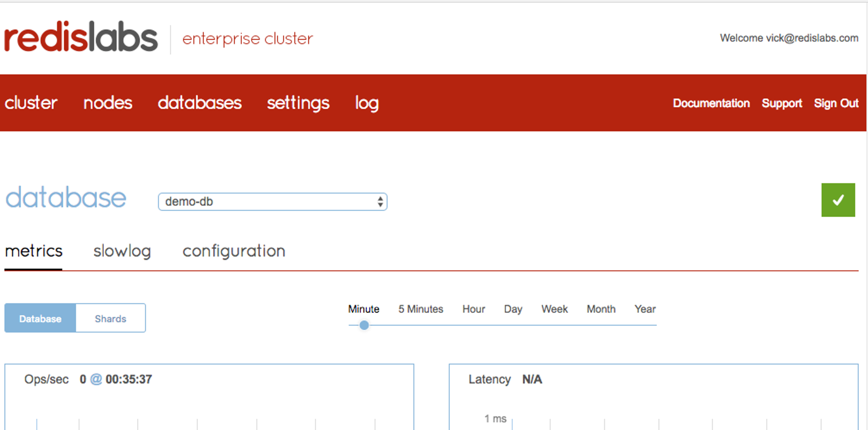The height and width of the screenshot is (430, 868).
Task: Click the Ops/sec chart panel
Action: [x=209, y=398]
